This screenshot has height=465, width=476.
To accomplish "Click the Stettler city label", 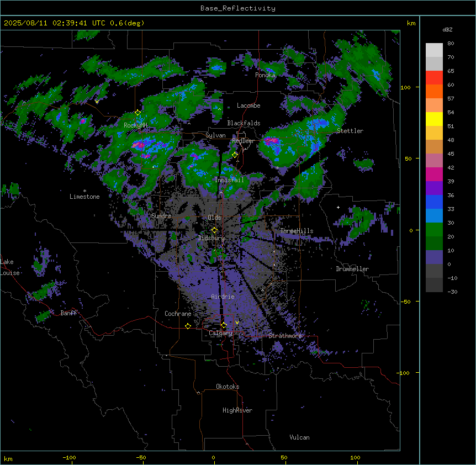I will (350, 131).
